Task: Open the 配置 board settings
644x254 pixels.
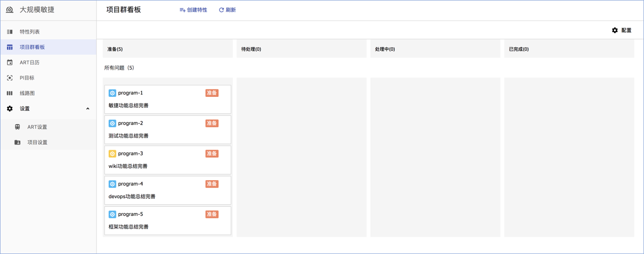Action: (621, 30)
